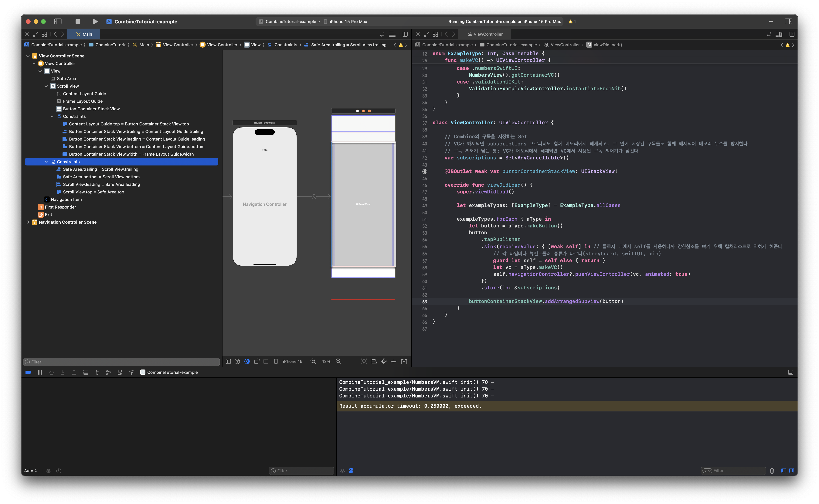The image size is (819, 504).
Task: Click the Run (play) button in the toolbar
Action: pos(95,21)
